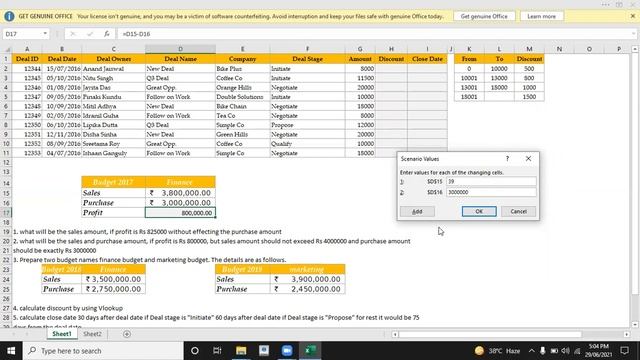The width and height of the screenshot is (640, 360).
Task: Click the horizontal scrollbar right arrow
Action: click(x=627, y=334)
